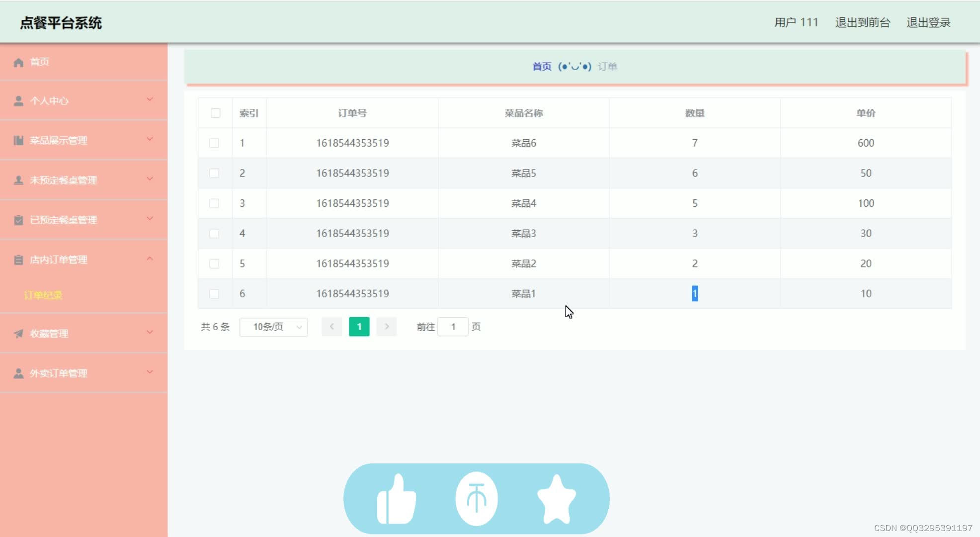
Task: Click the clipboard icon for 已预定餐桌管理
Action: (18, 220)
